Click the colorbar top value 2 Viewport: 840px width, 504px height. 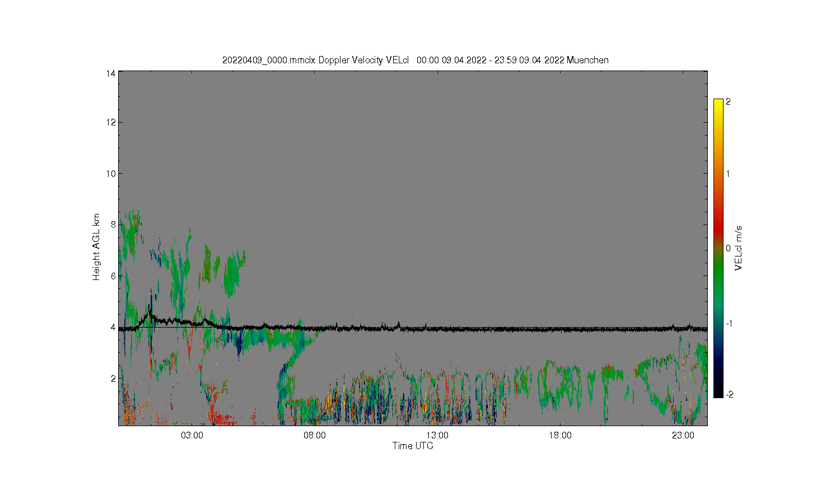click(728, 102)
